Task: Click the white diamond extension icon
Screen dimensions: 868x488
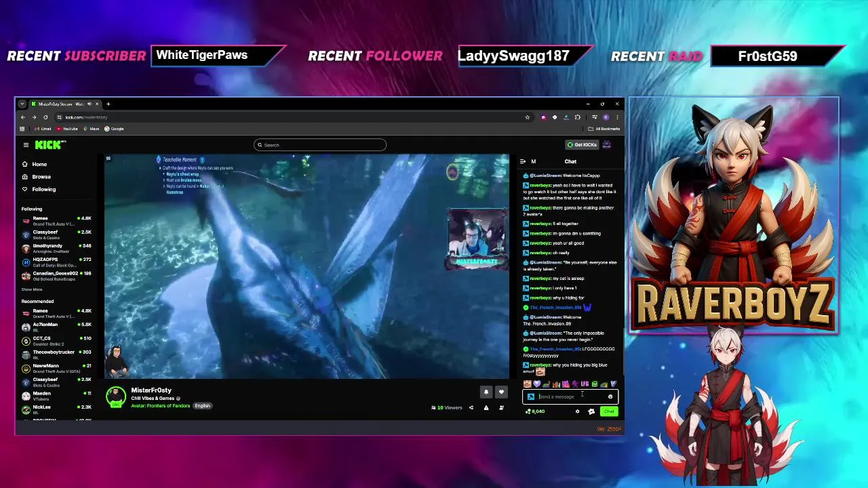Action: (x=555, y=117)
